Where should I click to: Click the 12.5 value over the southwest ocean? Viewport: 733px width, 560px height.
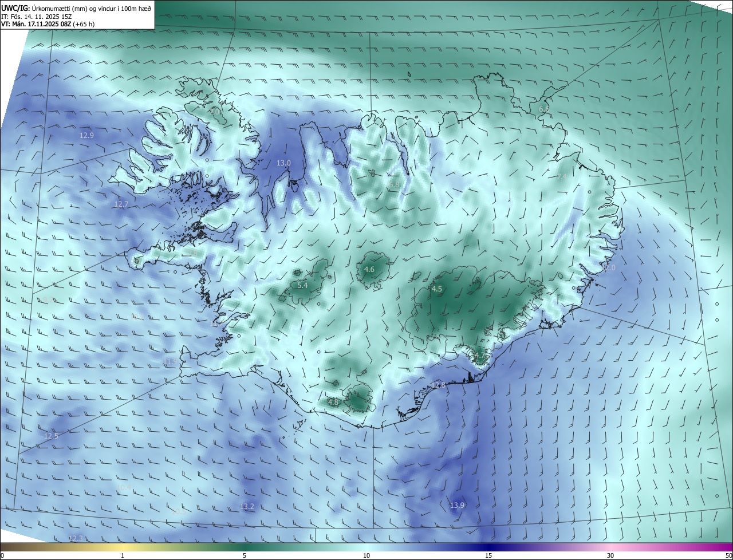tap(51, 436)
